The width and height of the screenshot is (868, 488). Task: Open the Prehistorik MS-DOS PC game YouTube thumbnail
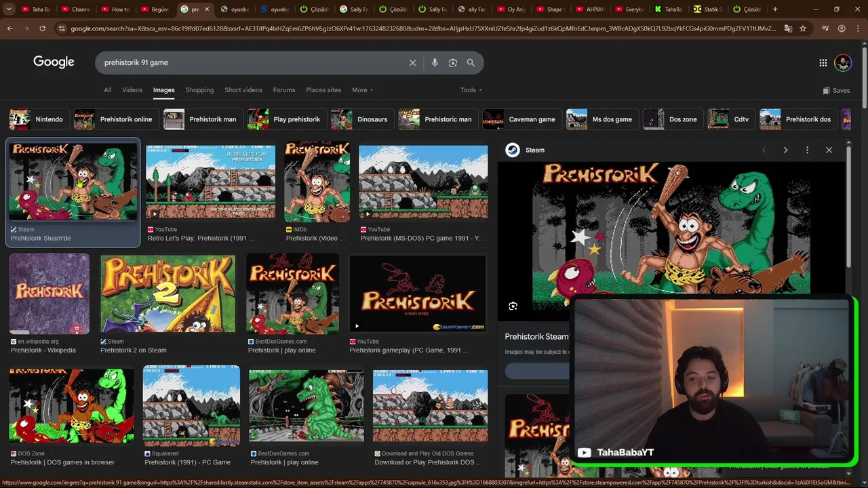[423, 182]
